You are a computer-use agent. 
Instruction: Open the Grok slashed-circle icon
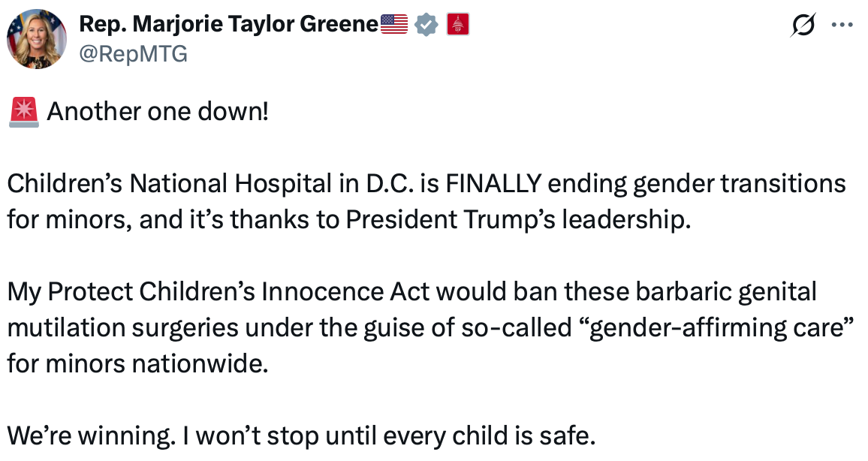click(x=803, y=25)
